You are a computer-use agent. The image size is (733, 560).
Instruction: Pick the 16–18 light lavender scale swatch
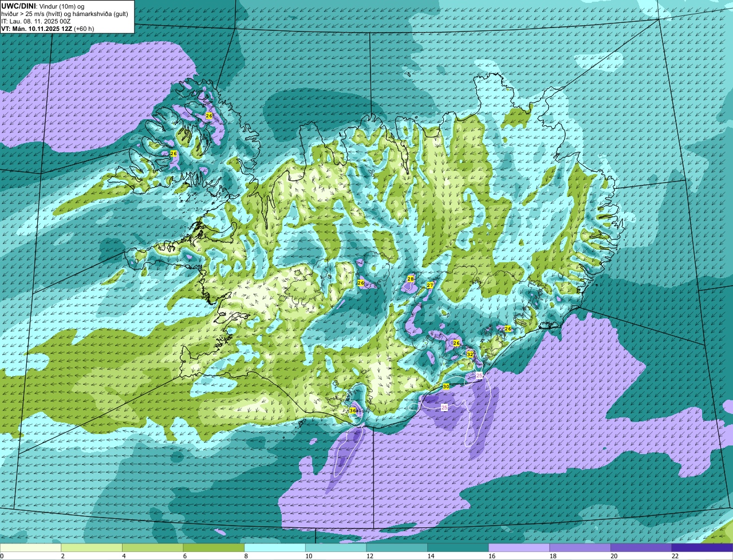(x=519, y=548)
